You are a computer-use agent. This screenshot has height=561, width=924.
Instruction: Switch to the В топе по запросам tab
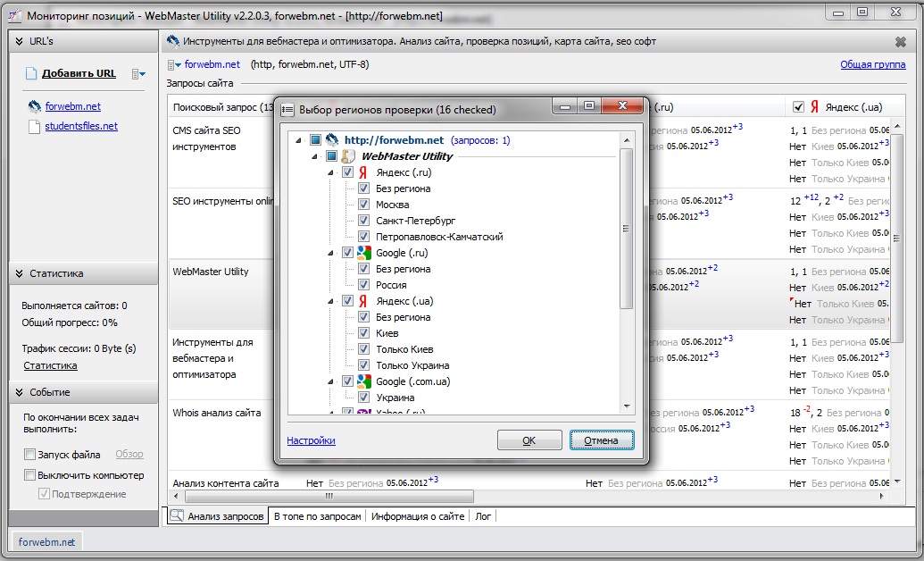(318, 516)
